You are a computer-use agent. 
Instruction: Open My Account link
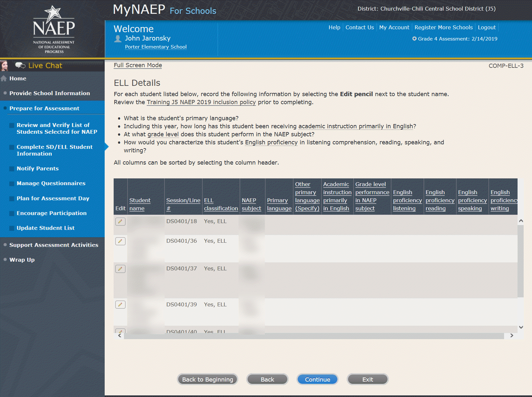[x=394, y=27]
